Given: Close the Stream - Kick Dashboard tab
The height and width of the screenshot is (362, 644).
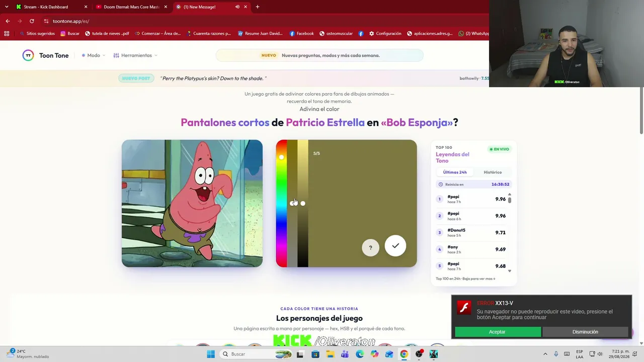Looking at the screenshot, I should pyautogui.click(x=86, y=7).
